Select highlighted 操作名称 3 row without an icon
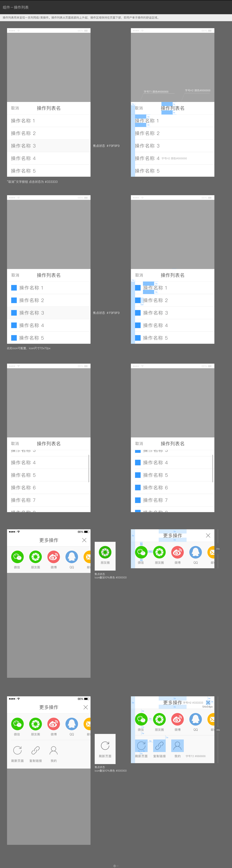 click(x=49, y=146)
